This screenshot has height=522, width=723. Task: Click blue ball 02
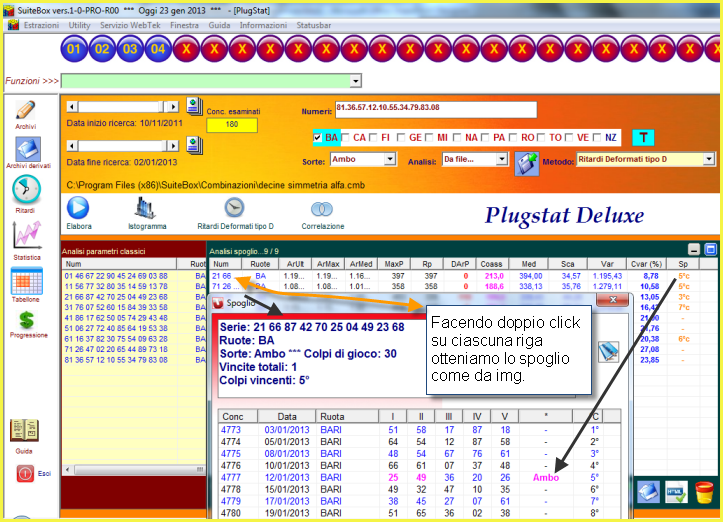[102, 49]
